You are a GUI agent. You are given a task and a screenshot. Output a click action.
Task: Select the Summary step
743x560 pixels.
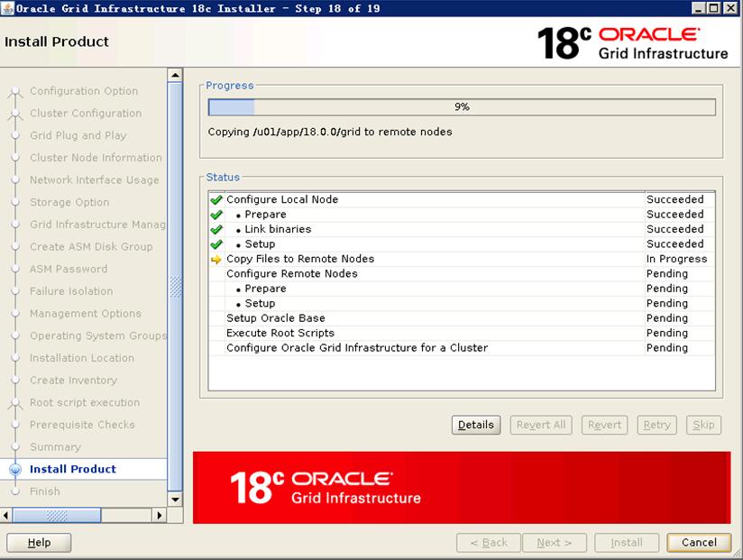point(55,447)
